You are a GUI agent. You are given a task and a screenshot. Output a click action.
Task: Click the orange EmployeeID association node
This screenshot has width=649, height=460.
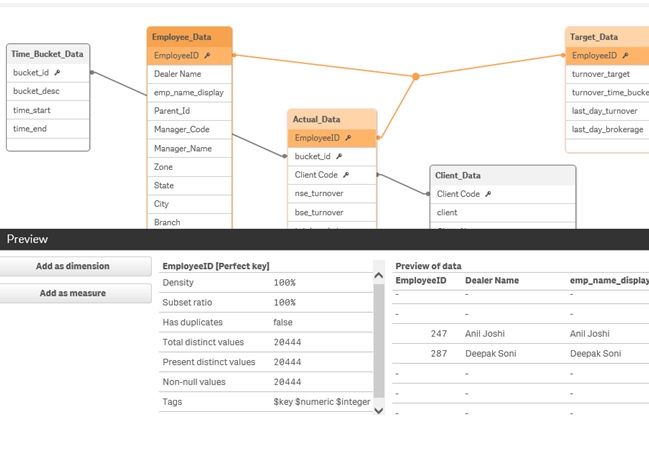pos(416,76)
